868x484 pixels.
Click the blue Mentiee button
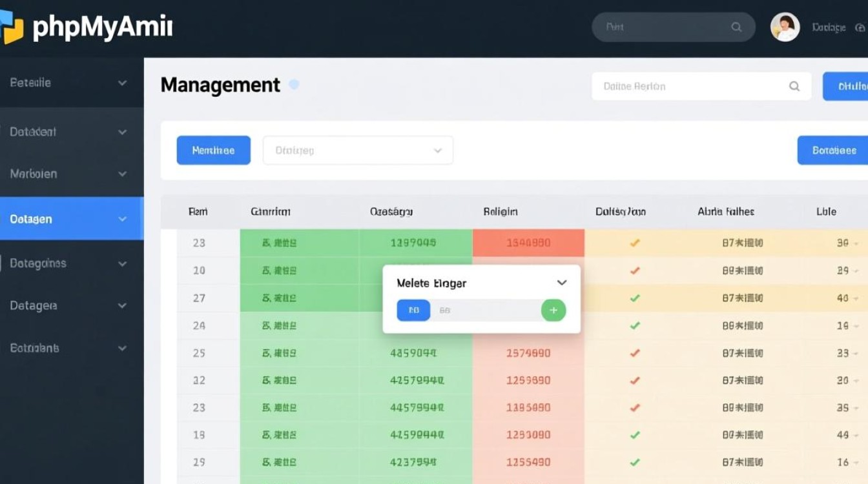[213, 150]
